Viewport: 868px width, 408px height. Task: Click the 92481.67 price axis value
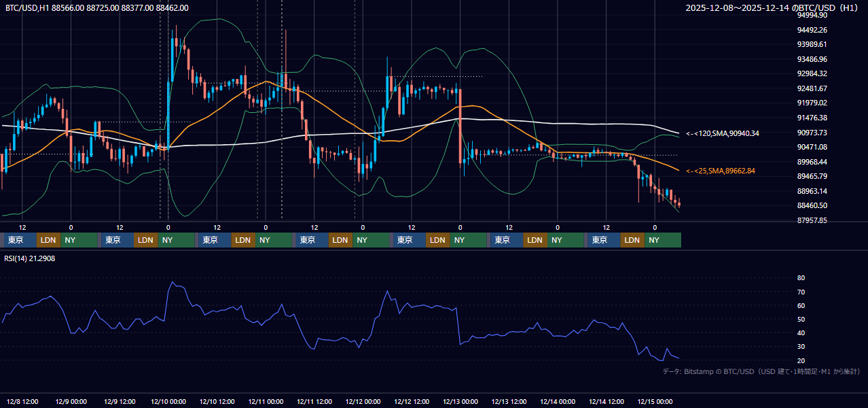812,88
